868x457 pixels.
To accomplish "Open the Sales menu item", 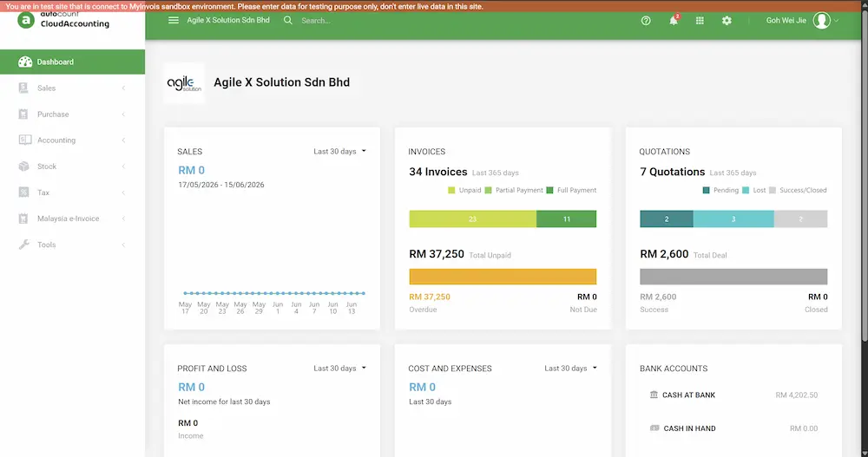I will pos(73,88).
